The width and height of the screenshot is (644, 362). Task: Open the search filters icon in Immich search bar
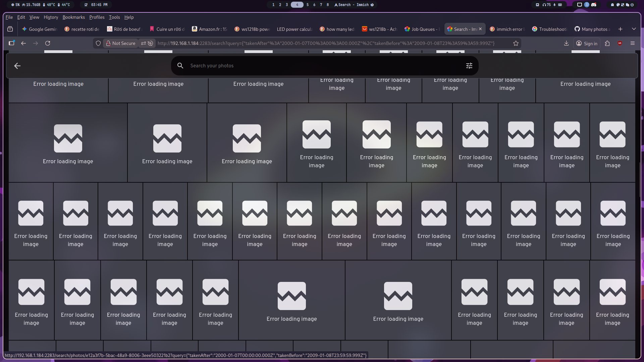(469, 66)
